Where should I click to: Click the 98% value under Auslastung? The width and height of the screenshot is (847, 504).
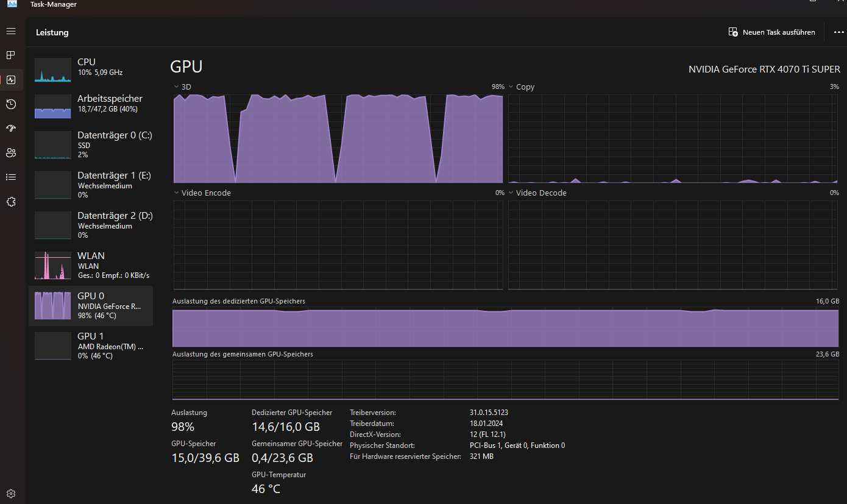coord(183,427)
